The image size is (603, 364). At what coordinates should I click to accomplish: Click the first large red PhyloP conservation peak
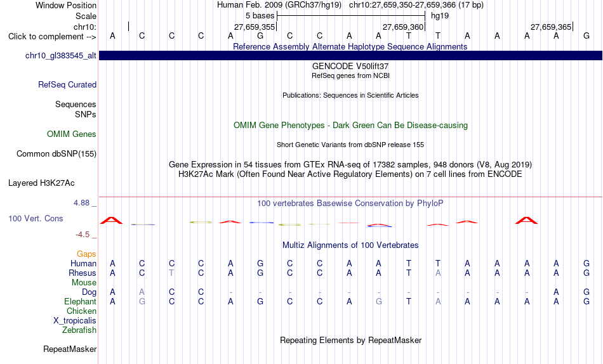click(x=112, y=220)
